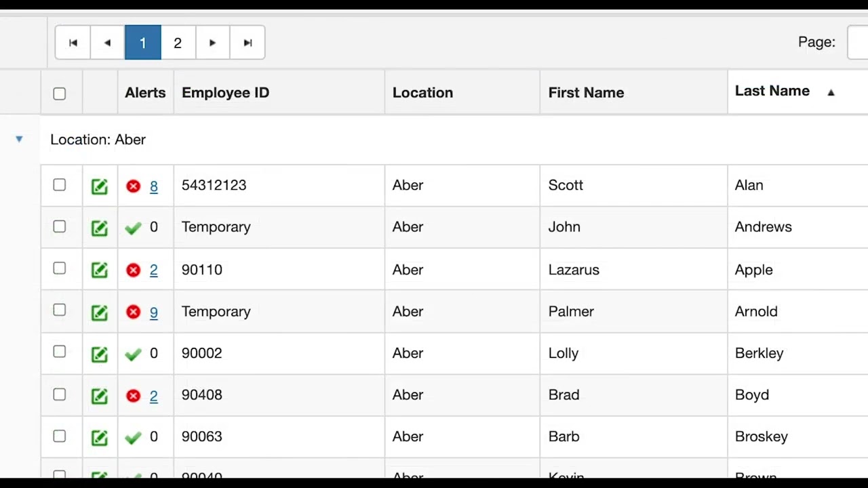Open the edit icon for Lazarus Apple
Screen dimensions: 868x488
[x=100, y=270]
